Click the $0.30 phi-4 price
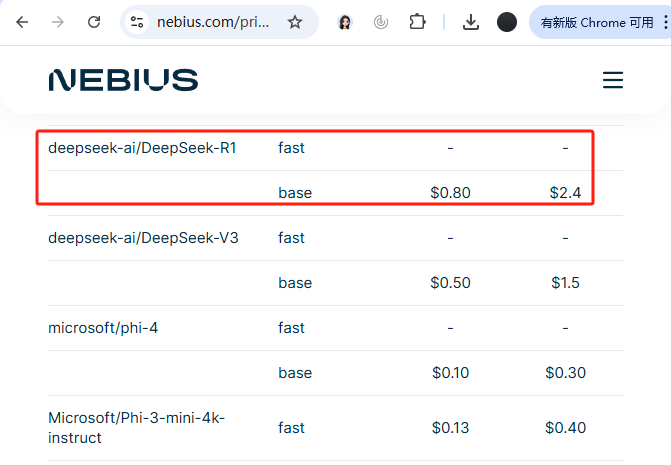Viewport: 671px width, 465px height. point(565,373)
